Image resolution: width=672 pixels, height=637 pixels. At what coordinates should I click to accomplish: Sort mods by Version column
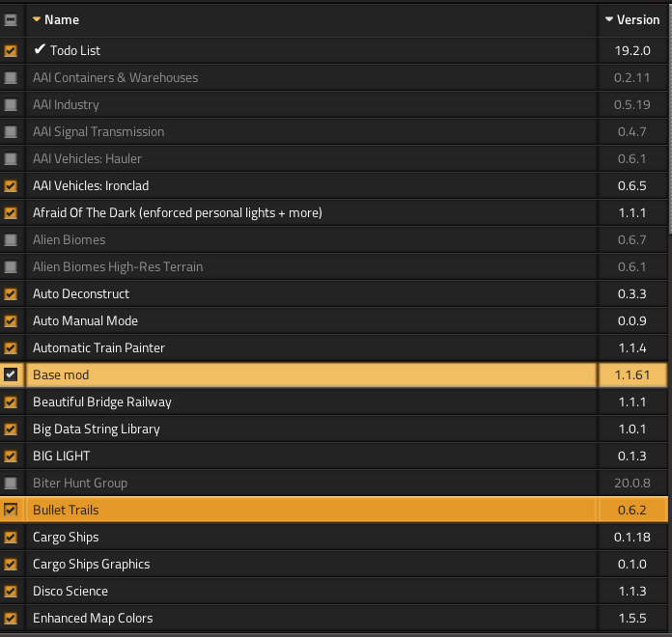[632, 19]
